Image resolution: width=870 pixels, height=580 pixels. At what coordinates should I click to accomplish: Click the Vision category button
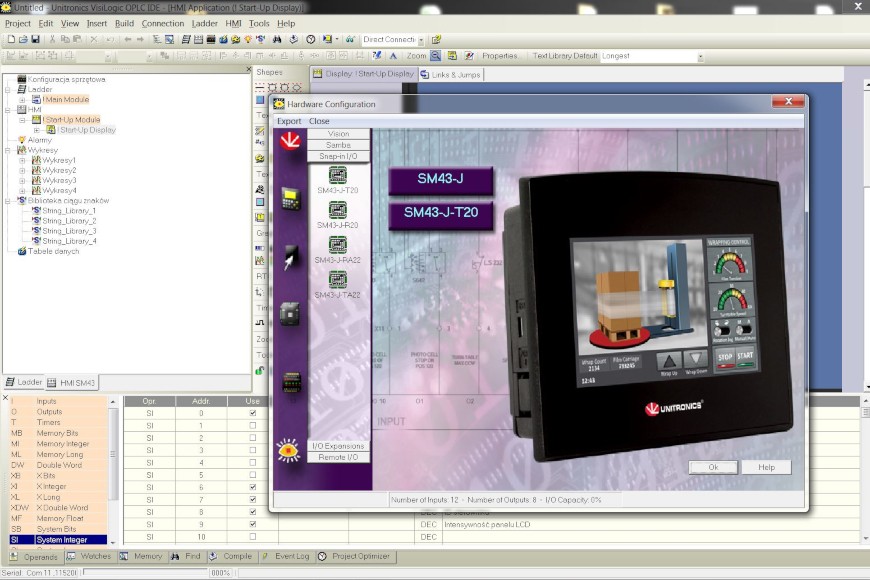tap(338, 134)
